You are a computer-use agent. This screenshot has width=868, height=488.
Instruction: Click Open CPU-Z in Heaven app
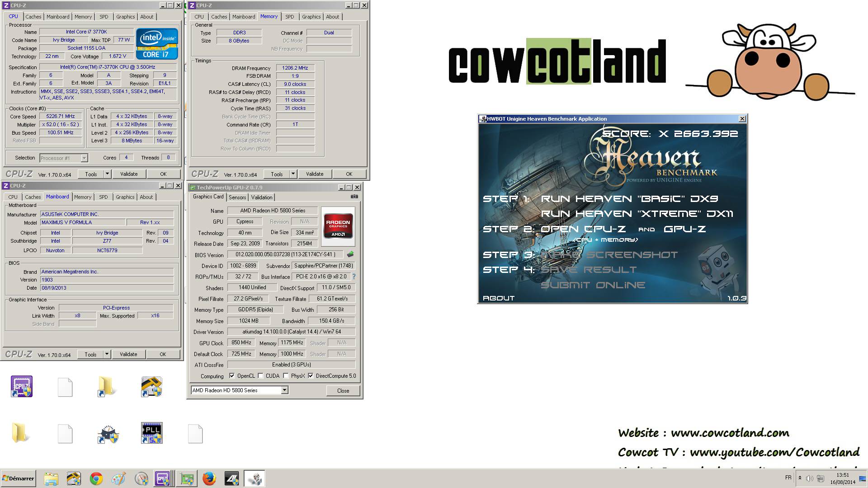[583, 229]
